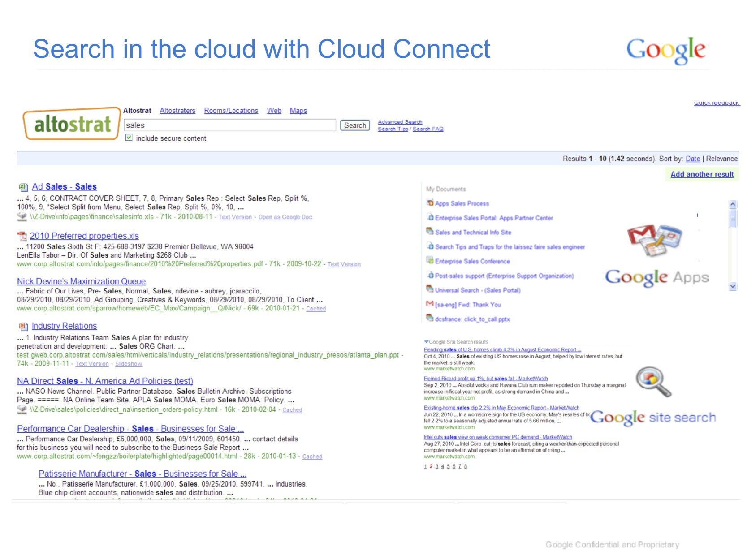Click the icon beside Universal Search Sales Portal
Viewport: 747px width, 560px height.
[430, 289]
